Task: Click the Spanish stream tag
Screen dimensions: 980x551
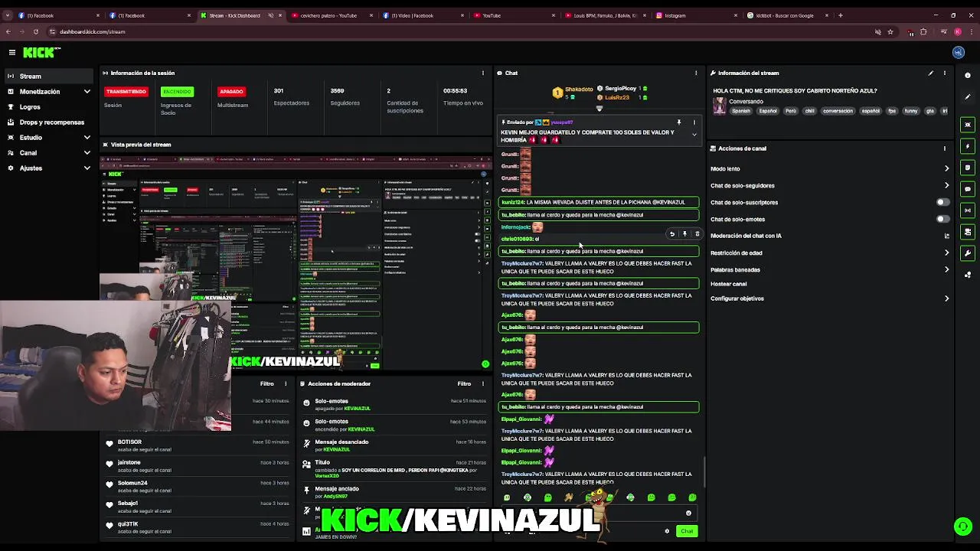Action: point(741,111)
